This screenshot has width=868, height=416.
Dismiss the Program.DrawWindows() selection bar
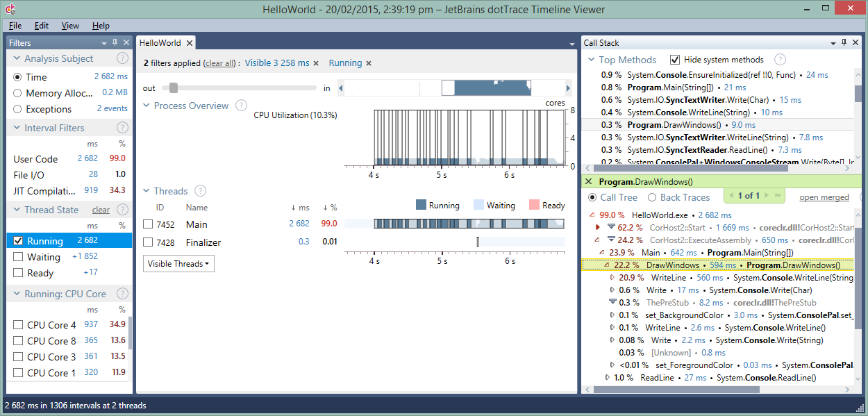pyautogui.click(x=588, y=182)
